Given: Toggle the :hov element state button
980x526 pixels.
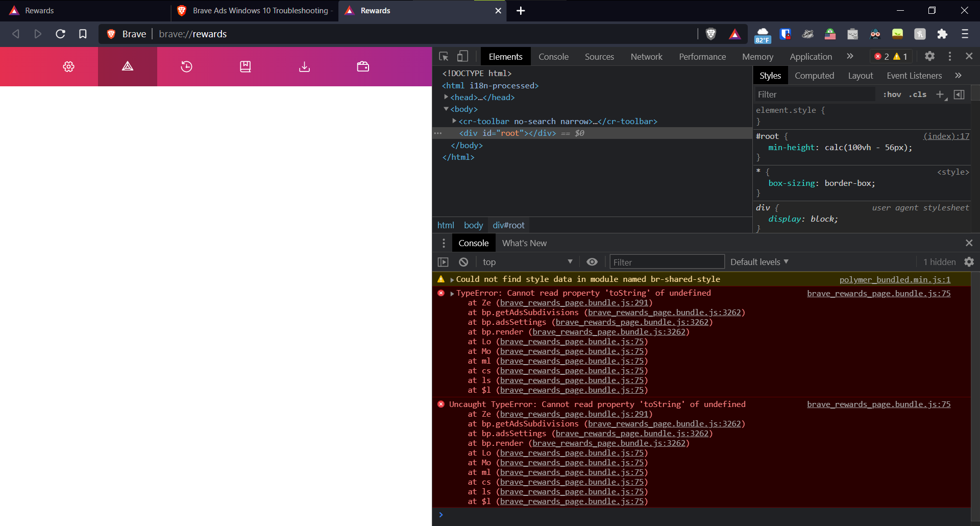Looking at the screenshot, I should (892, 94).
